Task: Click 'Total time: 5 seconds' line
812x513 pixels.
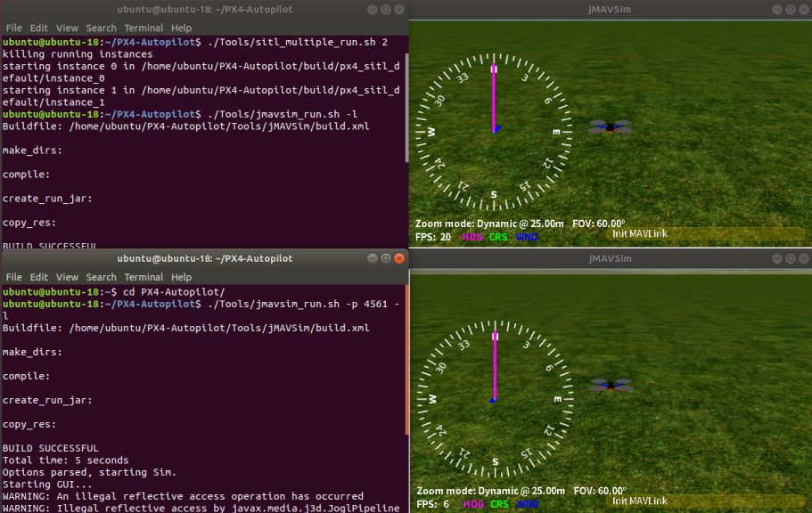Action: 65,460
